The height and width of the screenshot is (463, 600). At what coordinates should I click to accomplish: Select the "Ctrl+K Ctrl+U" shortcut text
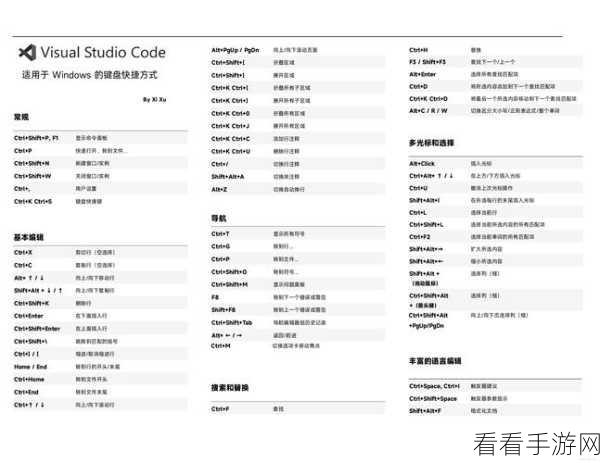coord(231,151)
